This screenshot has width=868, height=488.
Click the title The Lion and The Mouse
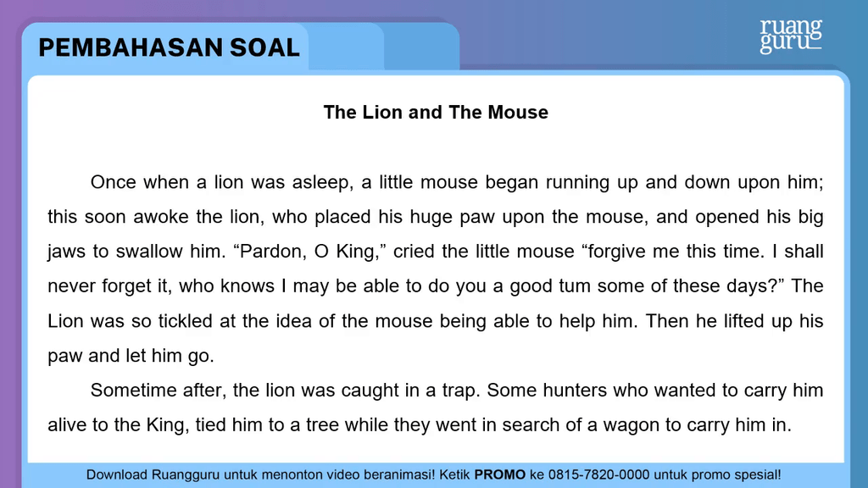(x=436, y=113)
